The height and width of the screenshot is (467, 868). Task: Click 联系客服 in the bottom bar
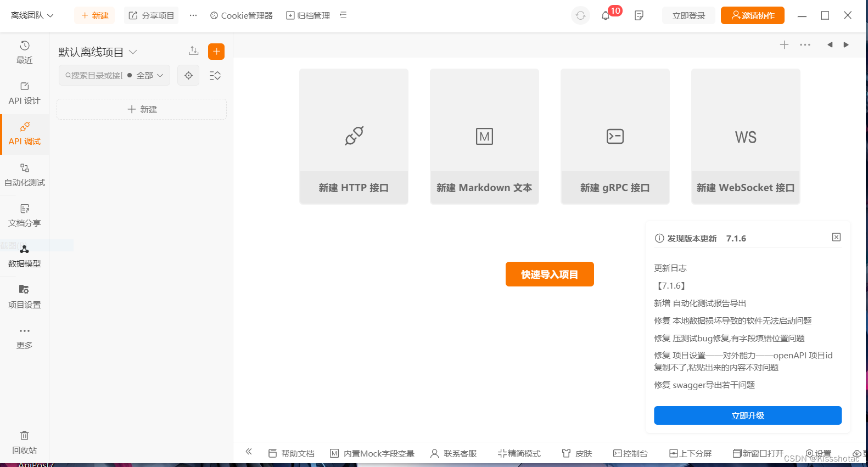(453, 453)
